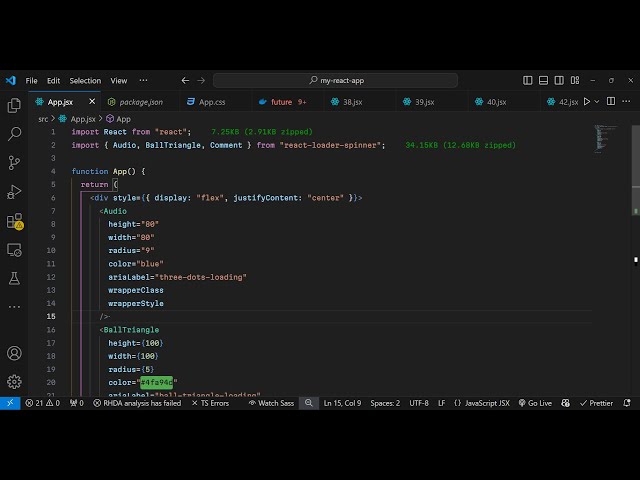
Task: Open the Testing flask icon
Action: tap(14, 278)
